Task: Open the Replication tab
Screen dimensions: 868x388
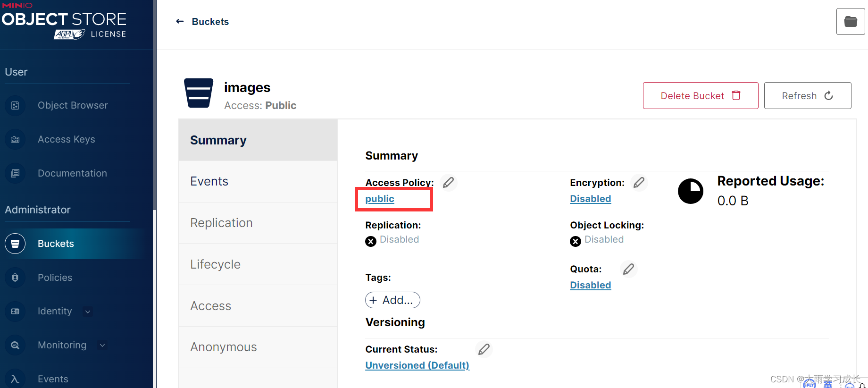Action: click(258, 223)
